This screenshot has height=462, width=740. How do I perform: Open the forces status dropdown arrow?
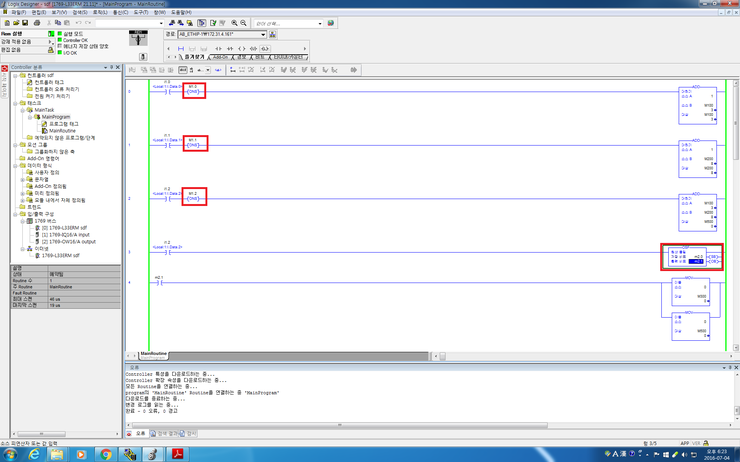[x=50, y=42]
